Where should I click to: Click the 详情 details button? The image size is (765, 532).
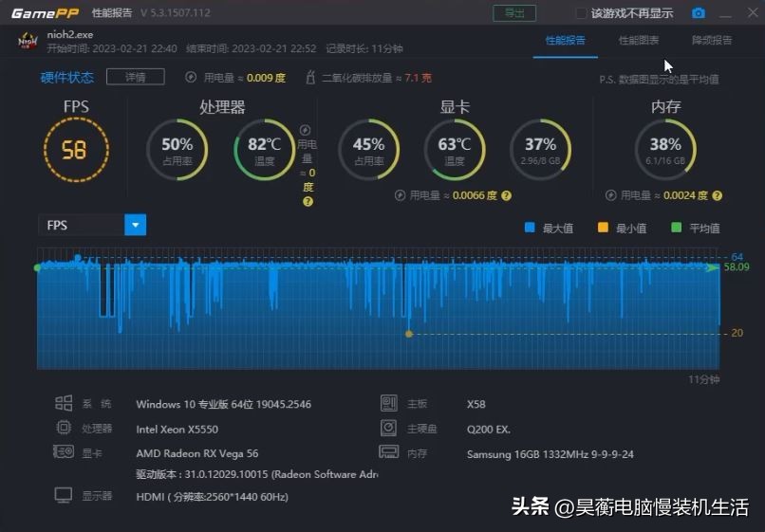coord(135,77)
